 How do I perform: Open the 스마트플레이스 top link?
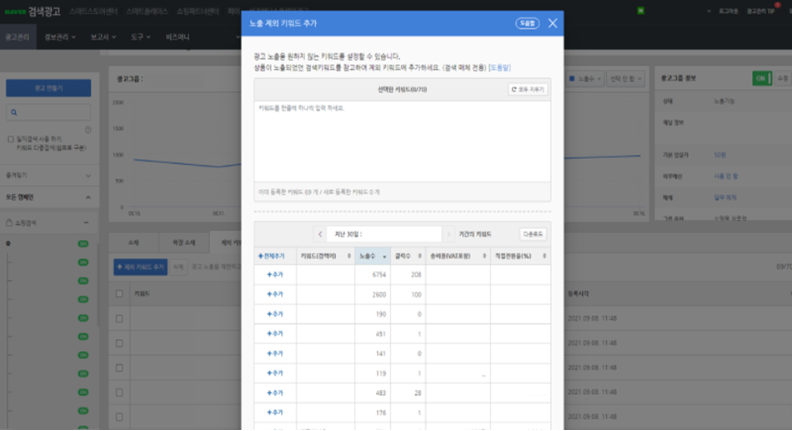pyautogui.click(x=147, y=11)
